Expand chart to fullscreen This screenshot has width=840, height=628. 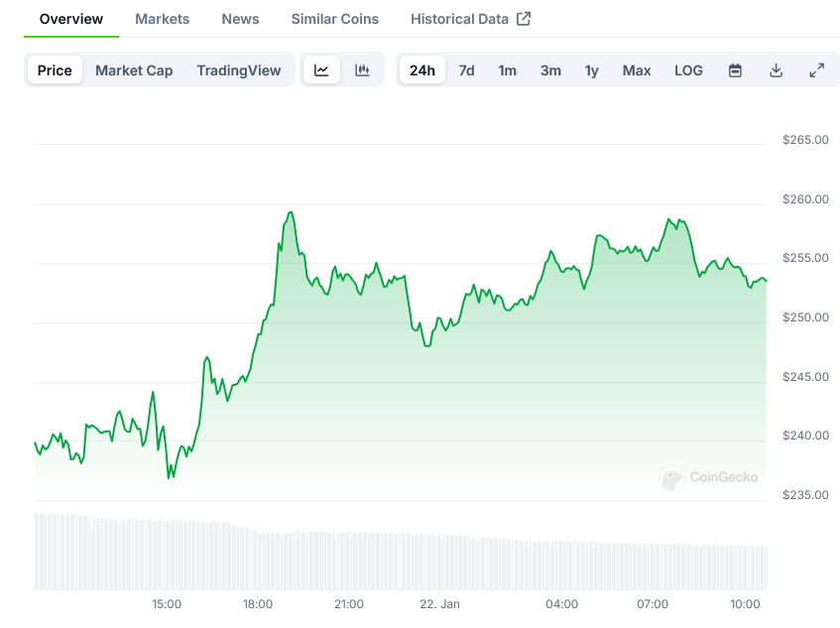pyautogui.click(x=816, y=70)
